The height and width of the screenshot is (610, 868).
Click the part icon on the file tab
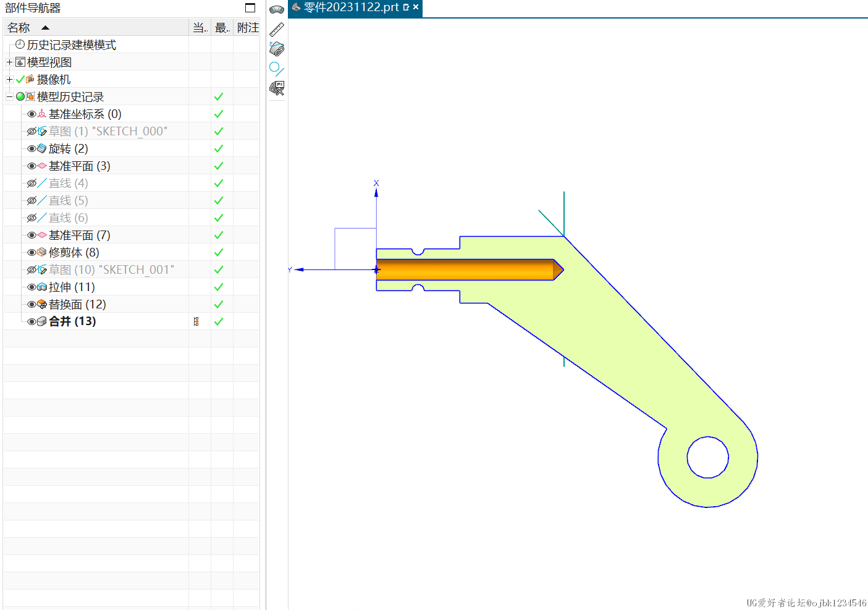(x=297, y=7)
